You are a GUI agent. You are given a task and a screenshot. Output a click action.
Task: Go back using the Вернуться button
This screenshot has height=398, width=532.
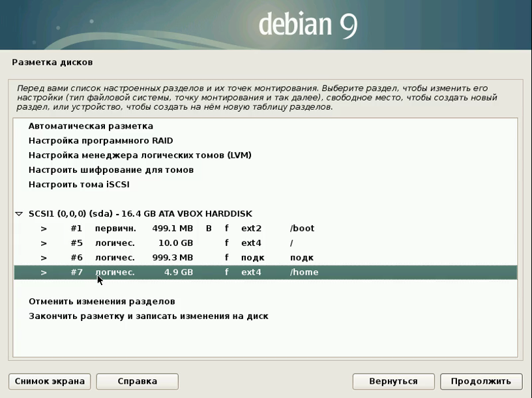[392, 381]
